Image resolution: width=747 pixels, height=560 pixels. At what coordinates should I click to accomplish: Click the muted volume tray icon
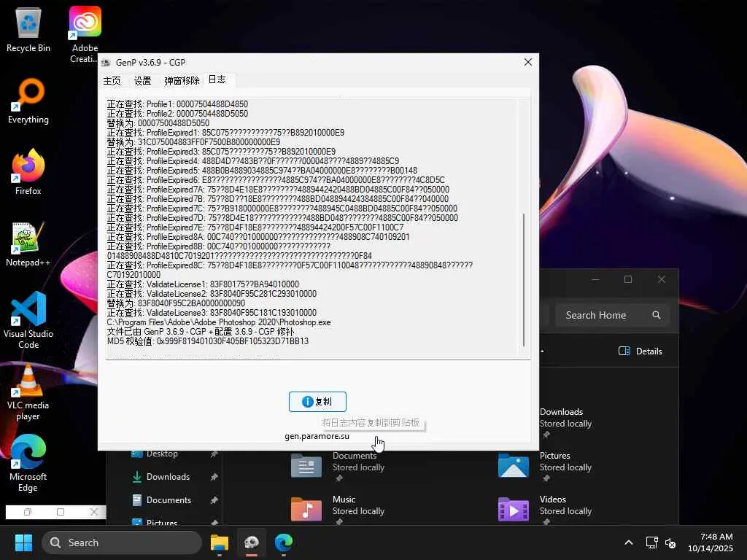tap(670, 542)
